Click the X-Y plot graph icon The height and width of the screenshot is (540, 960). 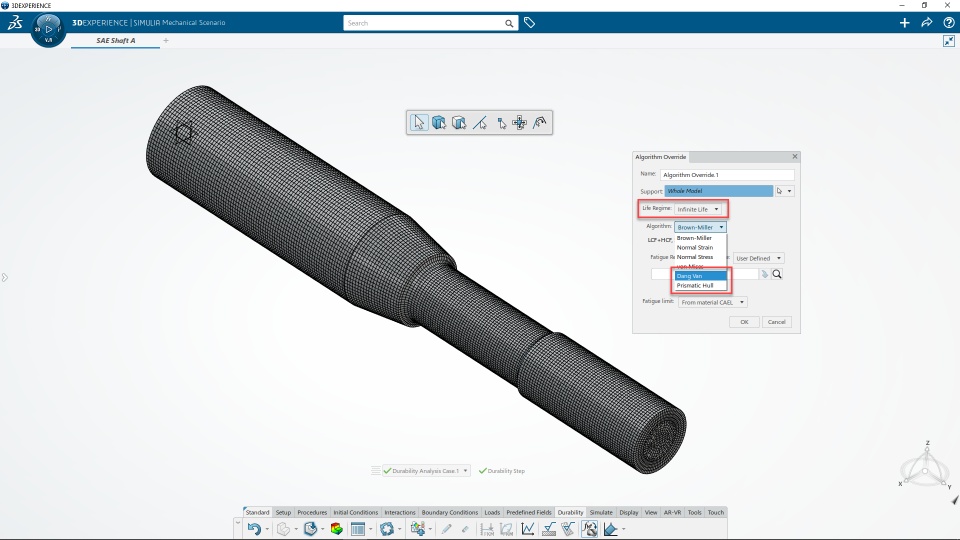(528, 529)
